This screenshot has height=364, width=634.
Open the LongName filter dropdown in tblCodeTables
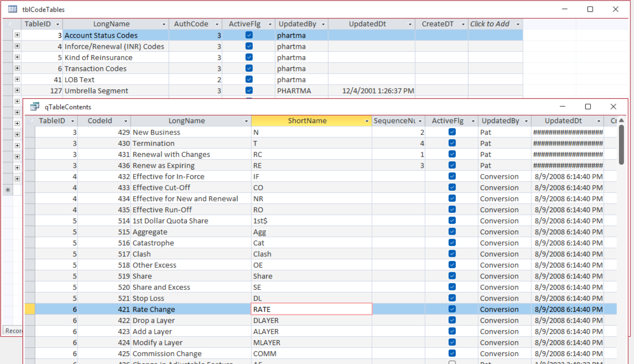click(164, 24)
